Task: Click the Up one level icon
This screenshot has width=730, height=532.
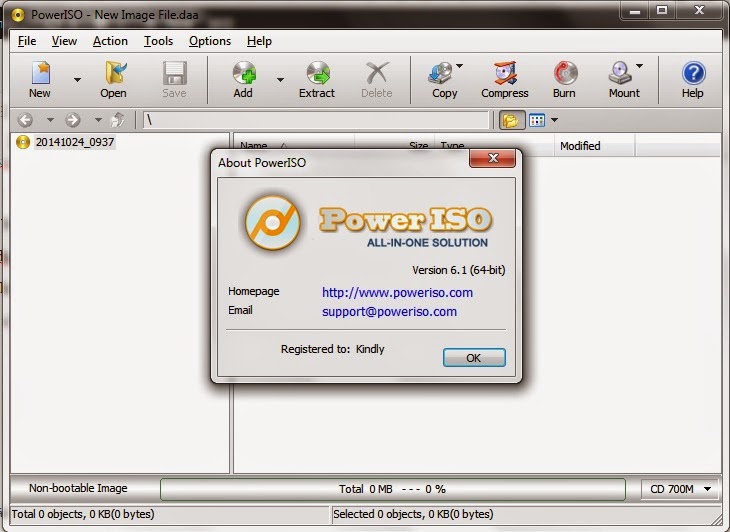Action: tap(117, 120)
